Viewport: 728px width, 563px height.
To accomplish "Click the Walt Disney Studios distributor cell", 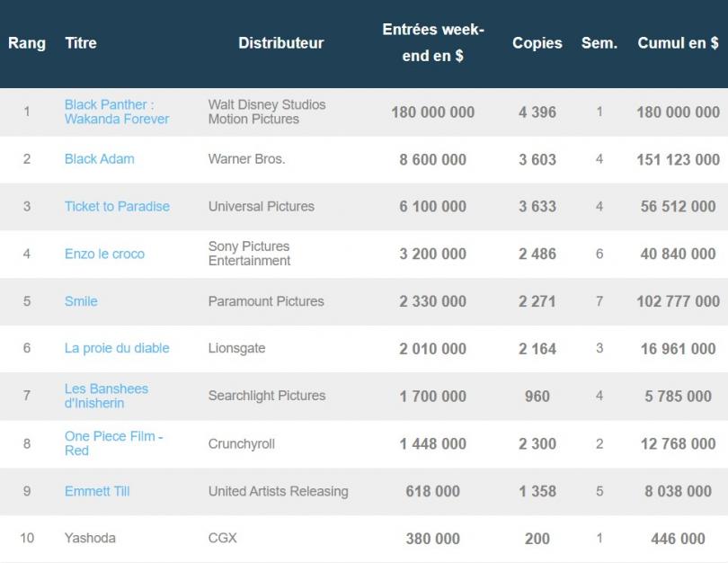I will point(267,112).
